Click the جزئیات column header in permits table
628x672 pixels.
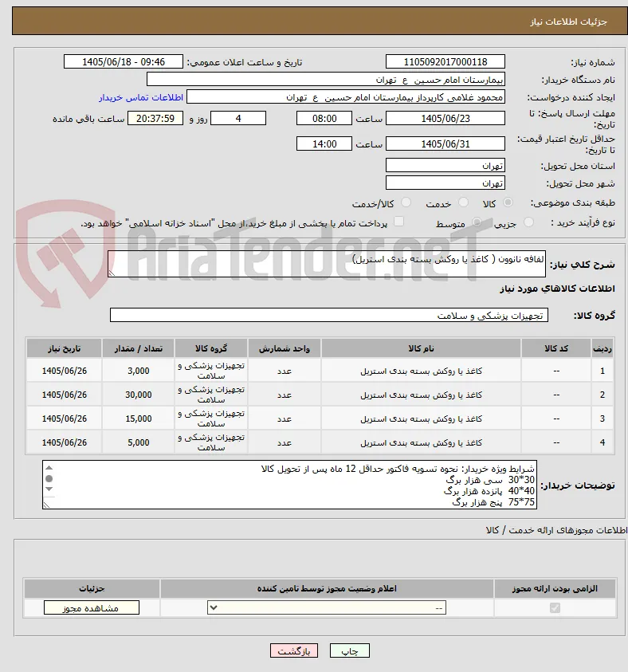pos(92,588)
